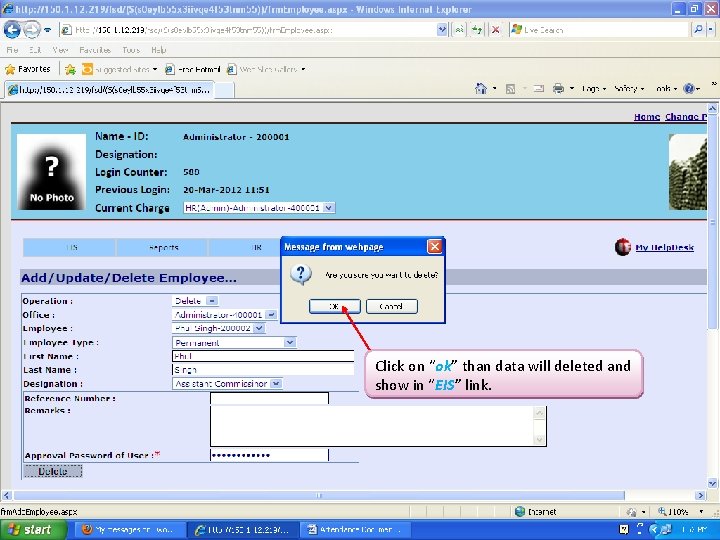720x540 pixels.
Task: Click the Home link at page top
Action: point(647,117)
